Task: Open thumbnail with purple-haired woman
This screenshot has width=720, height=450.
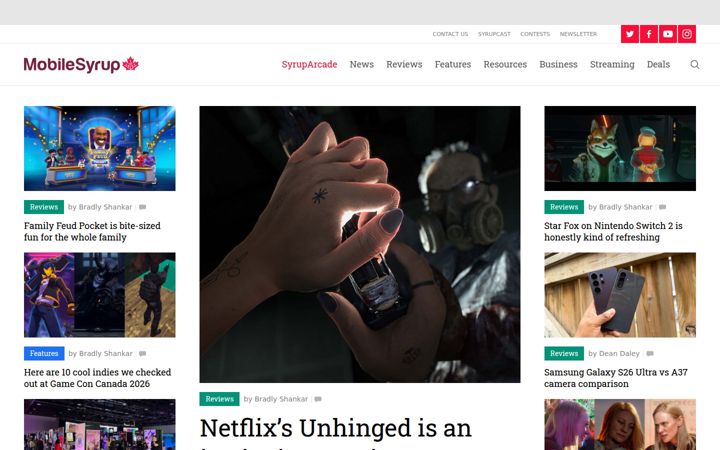Action: pyautogui.click(x=620, y=424)
